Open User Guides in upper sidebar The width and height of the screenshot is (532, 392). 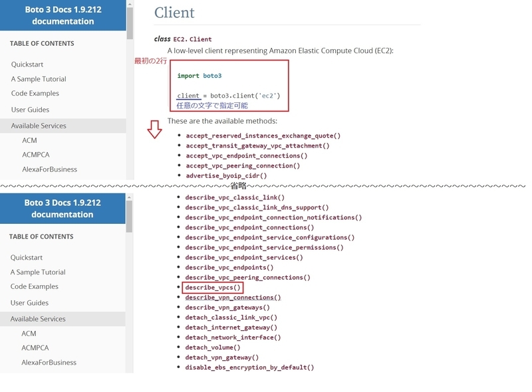point(30,110)
